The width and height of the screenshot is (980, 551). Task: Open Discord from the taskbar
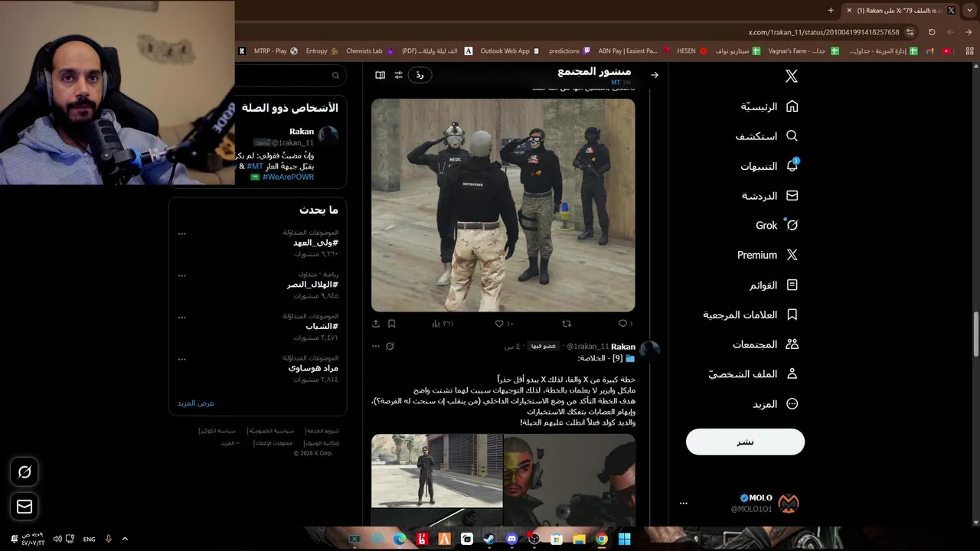pyautogui.click(x=511, y=539)
